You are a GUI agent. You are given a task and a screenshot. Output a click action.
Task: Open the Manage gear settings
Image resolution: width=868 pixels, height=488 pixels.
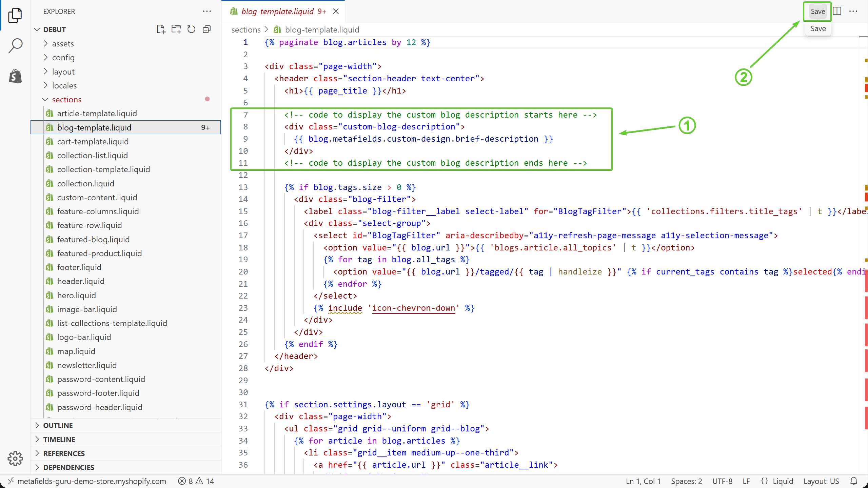tap(15, 459)
